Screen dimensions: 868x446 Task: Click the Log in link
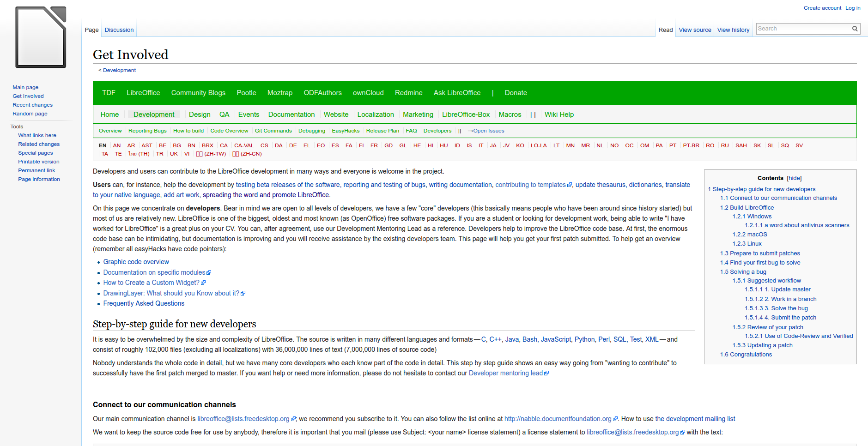click(853, 8)
